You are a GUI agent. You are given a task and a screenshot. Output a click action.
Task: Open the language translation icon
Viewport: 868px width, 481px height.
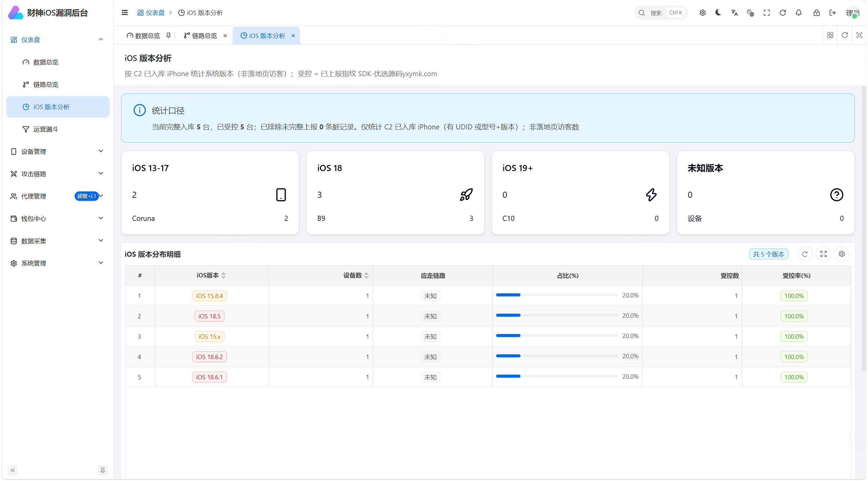734,13
